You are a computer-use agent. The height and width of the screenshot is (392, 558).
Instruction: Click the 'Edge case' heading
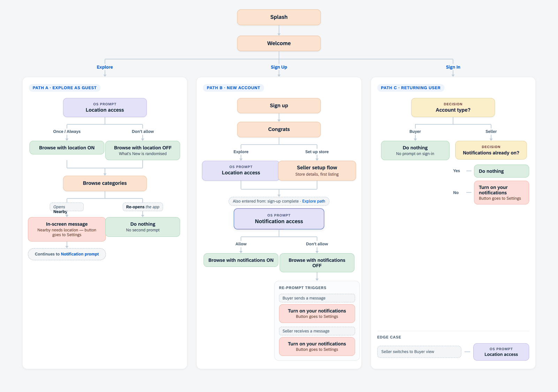click(x=389, y=337)
